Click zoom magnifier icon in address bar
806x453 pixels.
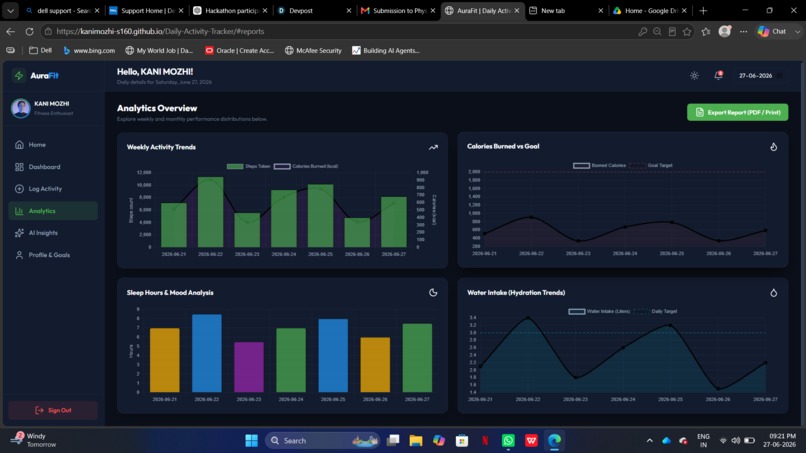click(x=657, y=31)
